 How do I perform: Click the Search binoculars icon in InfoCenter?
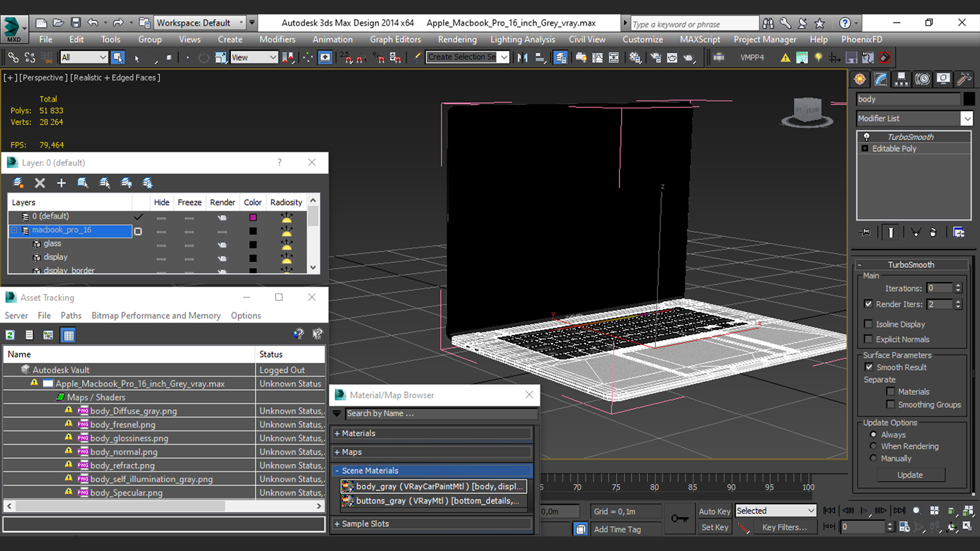768,23
